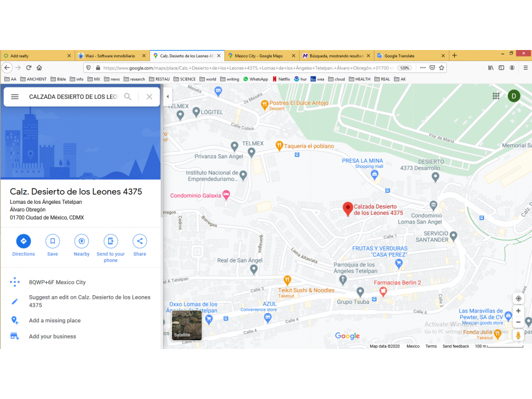
Task: Click plus code 8QWP+6F Mexico City
Action: 58,282
